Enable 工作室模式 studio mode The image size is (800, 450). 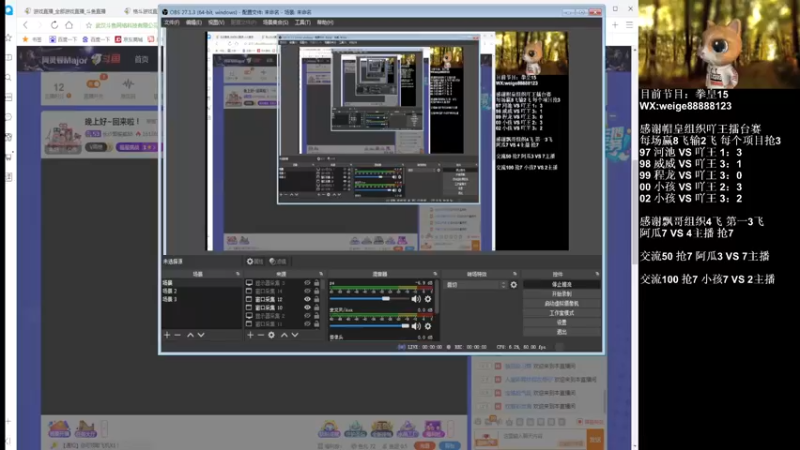562,313
